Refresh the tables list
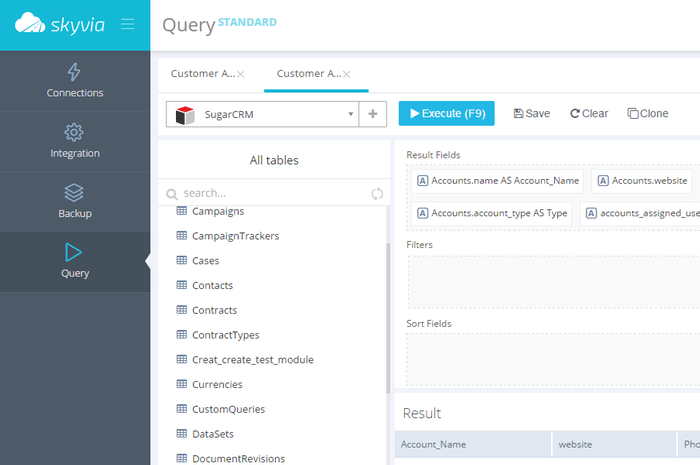Viewport: 700px width, 465px height. pos(377,193)
